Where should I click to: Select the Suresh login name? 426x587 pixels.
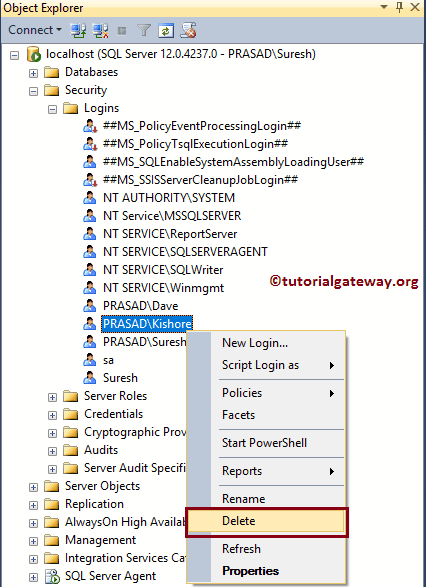pos(120,378)
